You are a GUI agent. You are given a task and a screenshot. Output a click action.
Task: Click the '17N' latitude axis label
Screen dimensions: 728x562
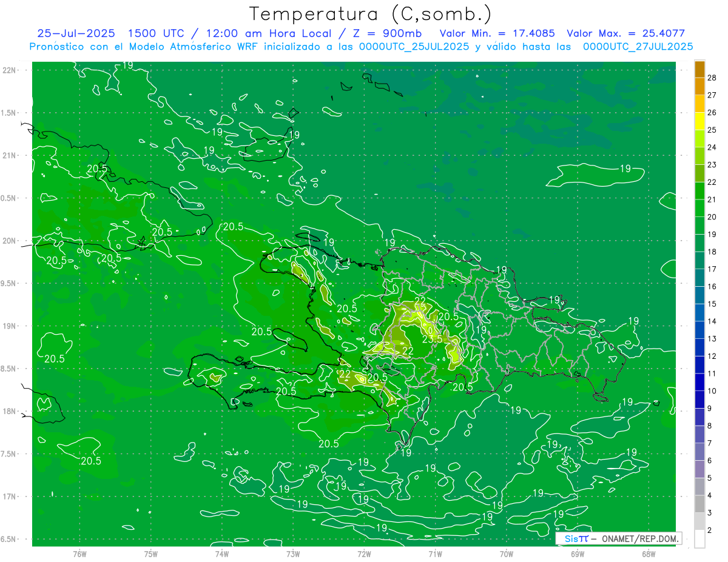(x=9, y=497)
